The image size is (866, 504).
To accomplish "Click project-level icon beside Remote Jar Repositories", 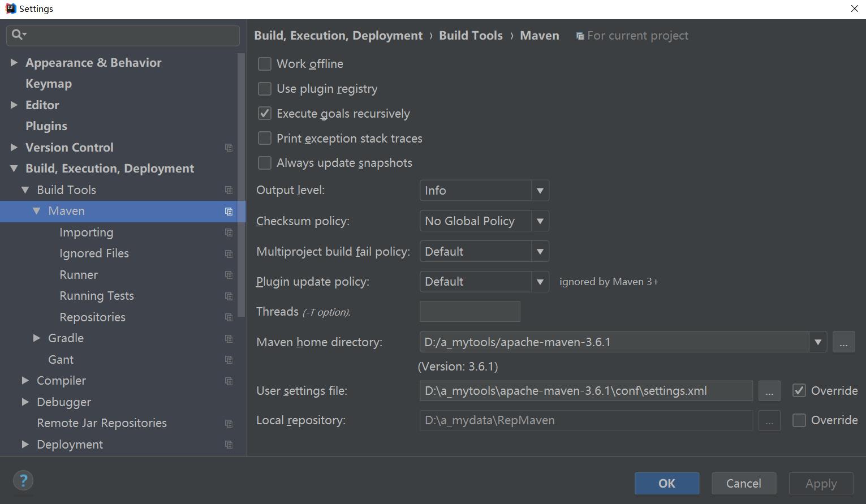I will pyautogui.click(x=229, y=424).
